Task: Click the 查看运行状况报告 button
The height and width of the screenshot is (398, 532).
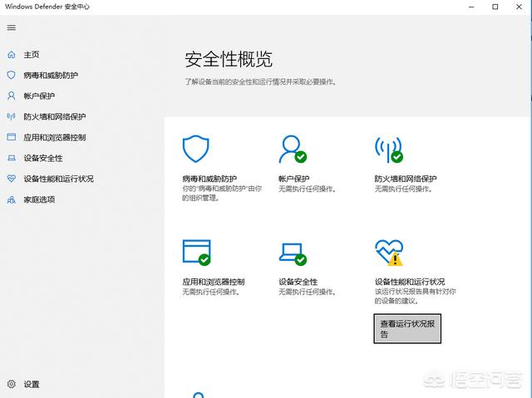Action: tap(407, 328)
